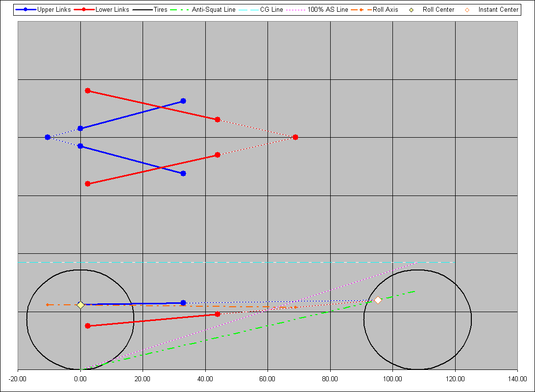Screen dimensions: 535x392
Task: Click the Instant Center legend entry
Action: (x=491, y=9)
